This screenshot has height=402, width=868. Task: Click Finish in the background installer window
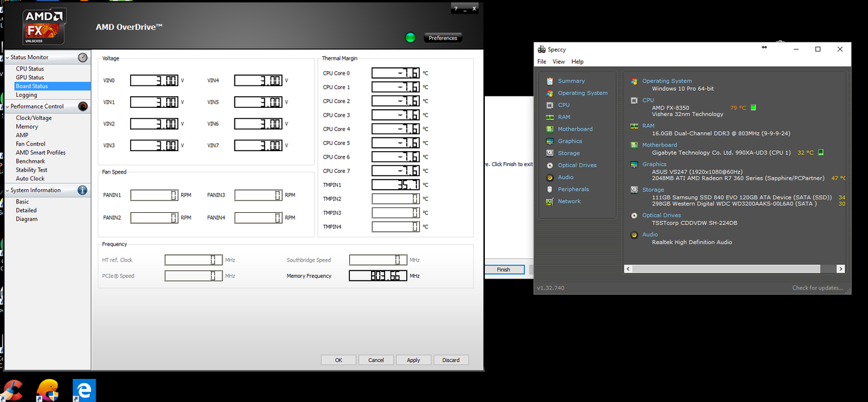505,270
